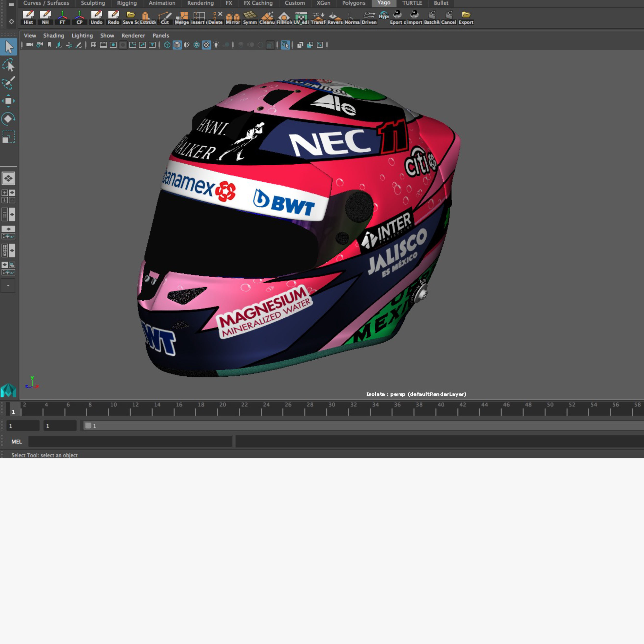Choose the Lasso select tool
Screen dimensions: 644x644
point(9,65)
